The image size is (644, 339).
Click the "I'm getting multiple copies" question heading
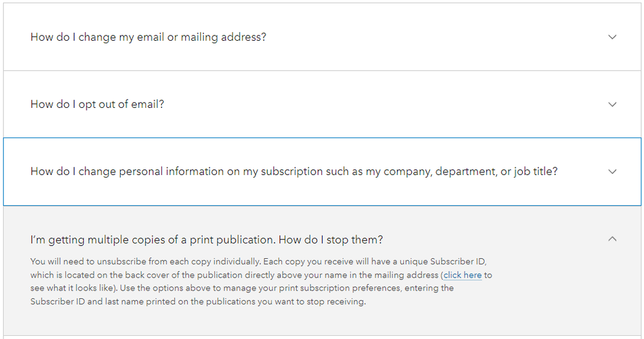[206, 240]
